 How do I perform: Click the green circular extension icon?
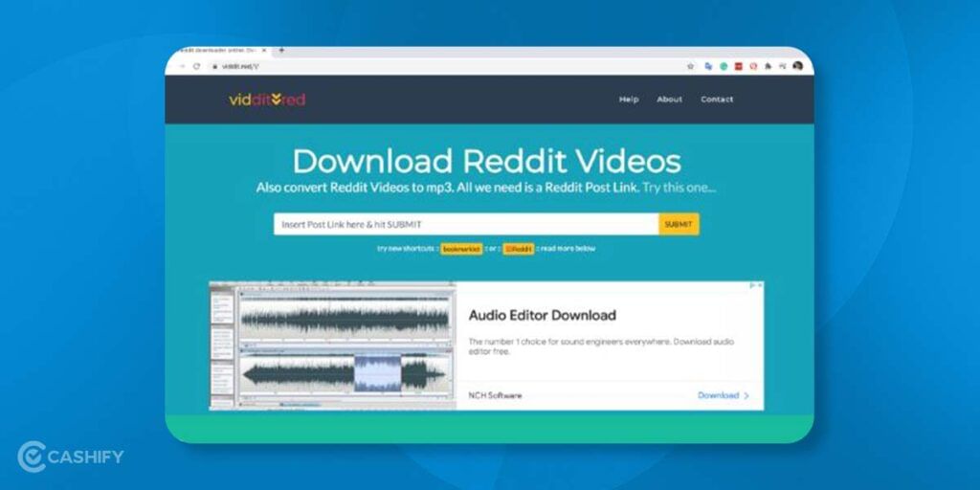(x=724, y=66)
